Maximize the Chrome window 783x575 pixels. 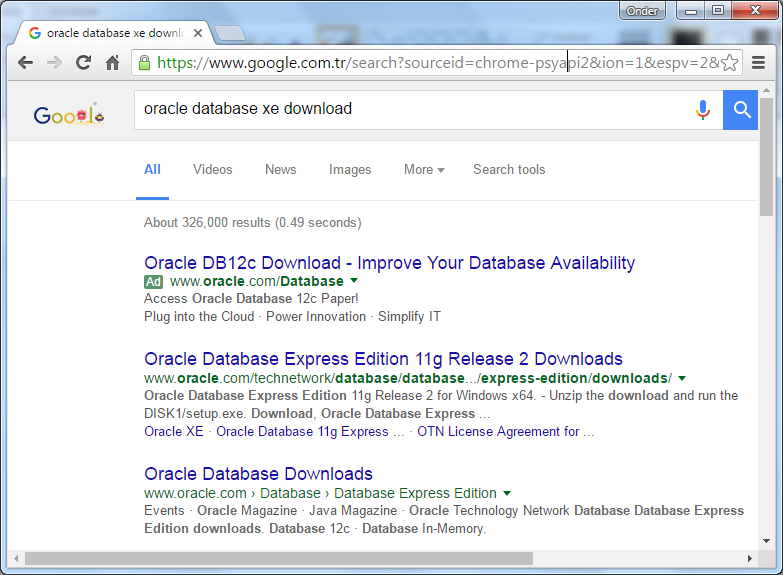click(x=718, y=10)
